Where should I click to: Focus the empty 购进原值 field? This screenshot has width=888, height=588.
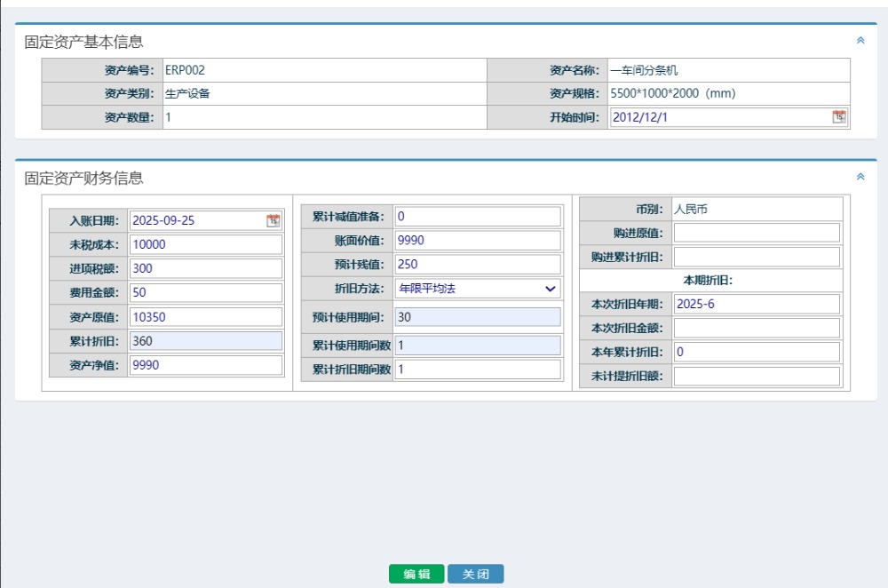[x=756, y=233]
